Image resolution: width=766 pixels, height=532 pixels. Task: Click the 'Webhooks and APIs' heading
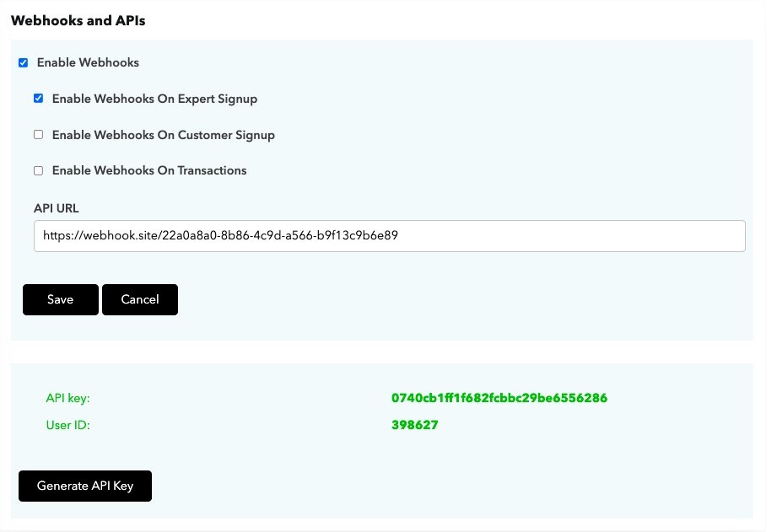click(x=78, y=20)
